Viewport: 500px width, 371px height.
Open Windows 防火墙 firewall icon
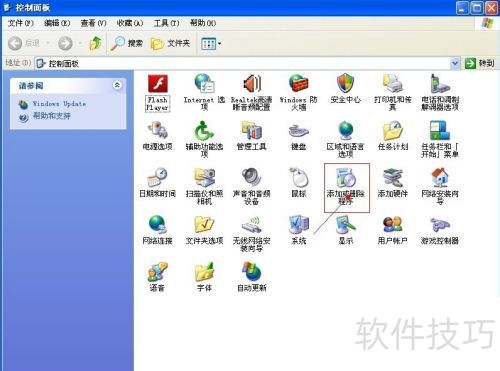(x=299, y=92)
